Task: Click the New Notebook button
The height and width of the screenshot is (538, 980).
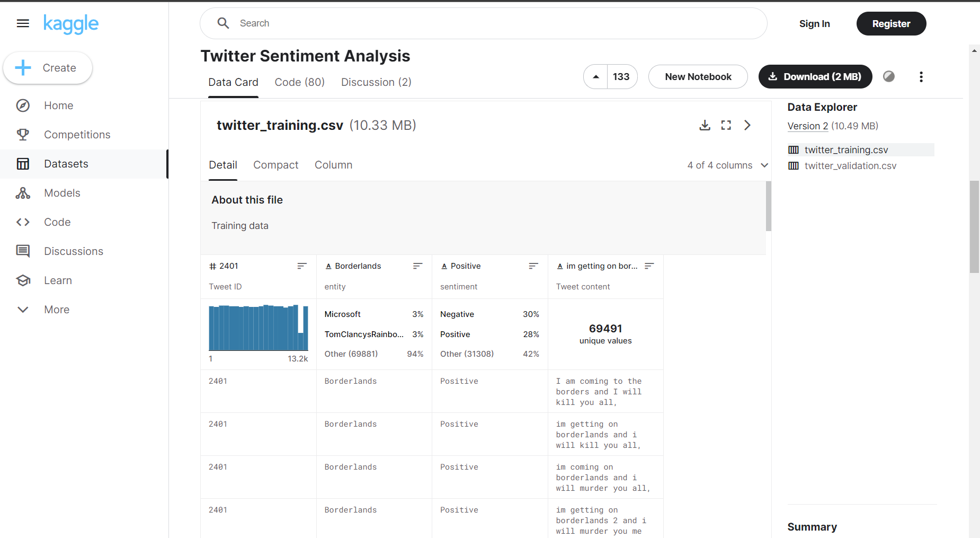Action: (x=698, y=77)
